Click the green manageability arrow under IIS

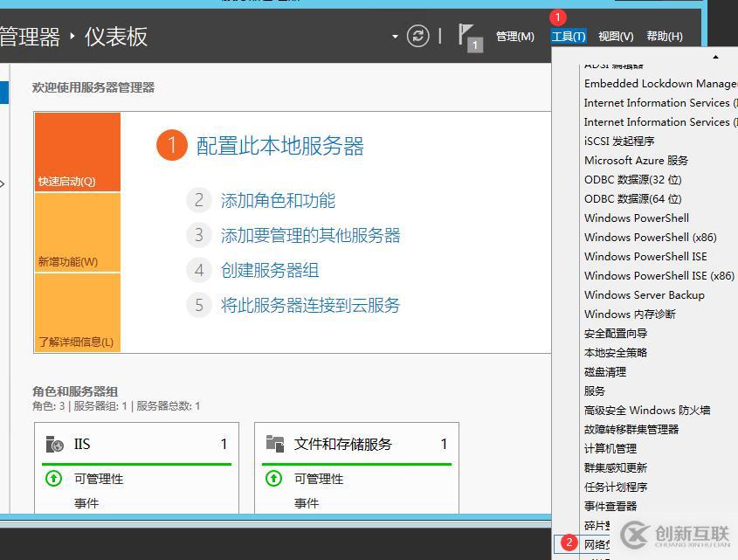pos(52,478)
